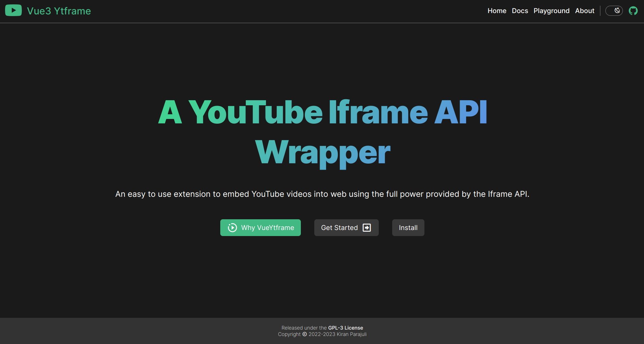Click the arrow icon in Get Started button
The height and width of the screenshot is (344, 644).
pyautogui.click(x=367, y=227)
